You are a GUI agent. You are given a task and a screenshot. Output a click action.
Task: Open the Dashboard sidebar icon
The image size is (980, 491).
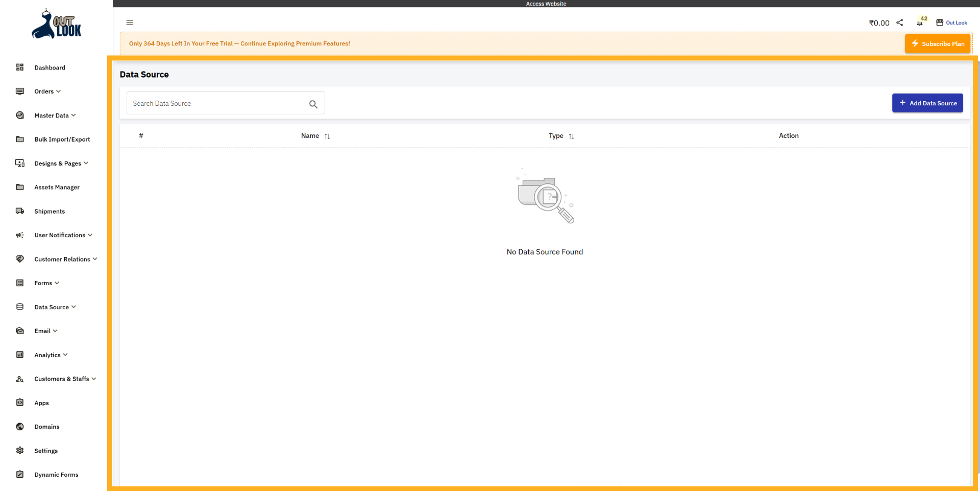pyautogui.click(x=19, y=67)
